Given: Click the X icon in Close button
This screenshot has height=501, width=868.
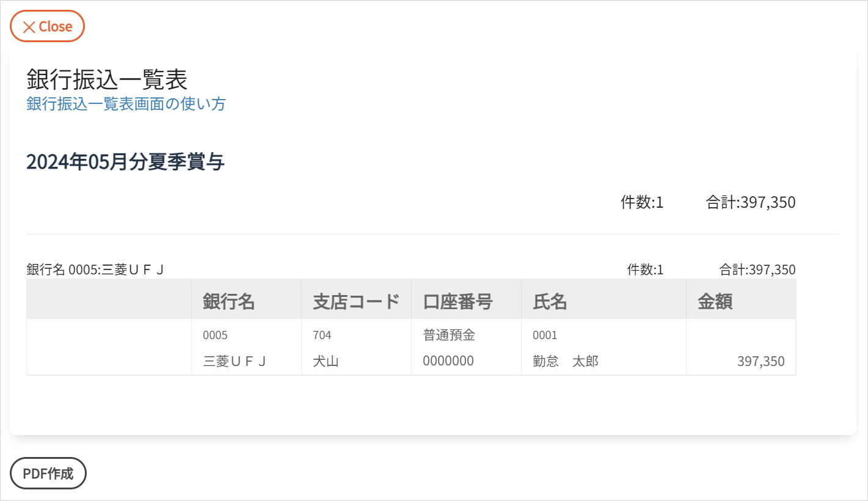Looking at the screenshot, I should coord(29,27).
